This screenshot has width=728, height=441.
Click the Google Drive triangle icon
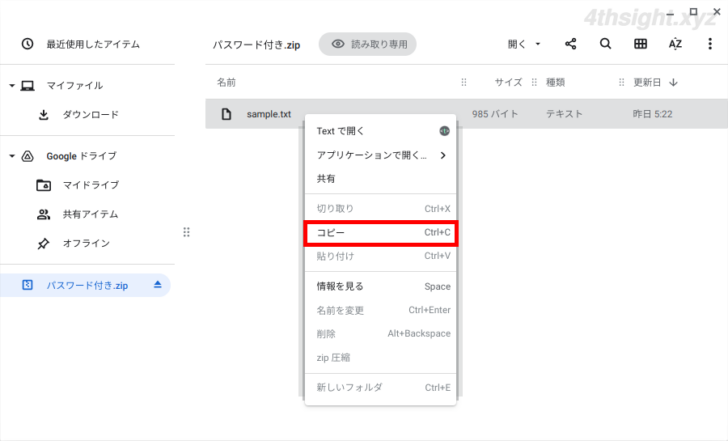(28, 156)
